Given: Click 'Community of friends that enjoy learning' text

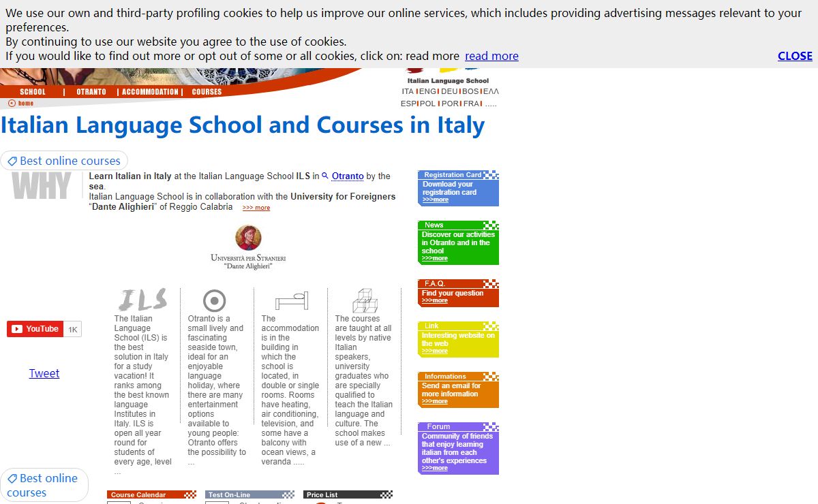Looking at the screenshot, I should pos(457,448).
